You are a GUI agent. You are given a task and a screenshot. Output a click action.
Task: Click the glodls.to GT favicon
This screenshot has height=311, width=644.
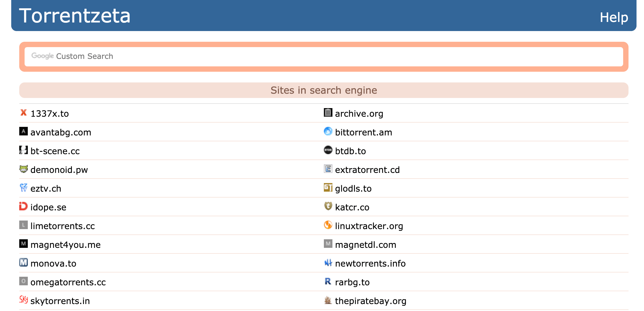click(x=328, y=188)
